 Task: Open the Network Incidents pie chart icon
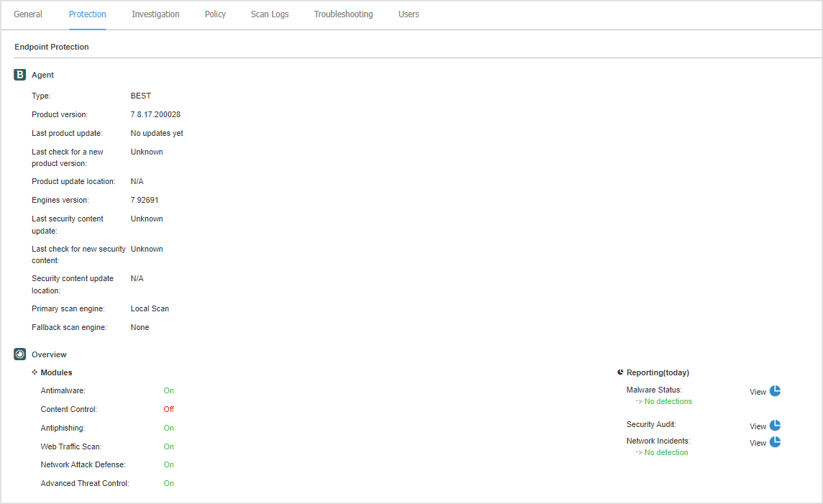click(x=774, y=442)
